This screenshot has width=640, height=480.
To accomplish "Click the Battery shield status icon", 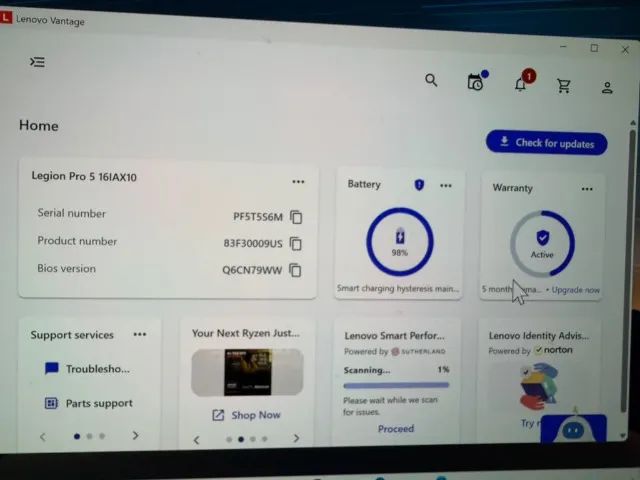I will tap(419, 185).
